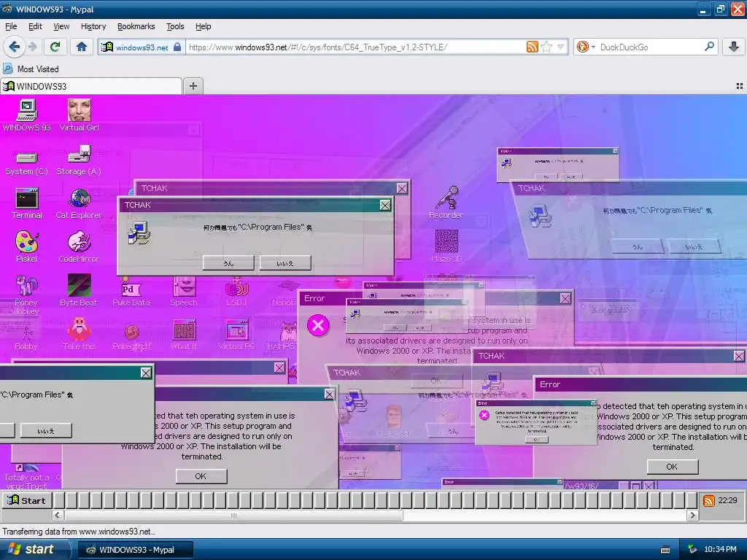Click うん in the front TCHAK dialog
Screen dimensions: 747x560
tap(228, 262)
